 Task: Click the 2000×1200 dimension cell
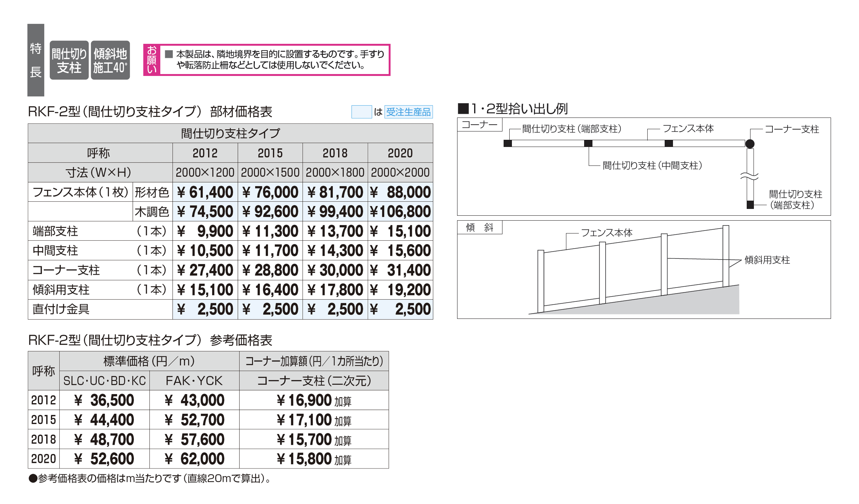pyautogui.click(x=205, y=172)
